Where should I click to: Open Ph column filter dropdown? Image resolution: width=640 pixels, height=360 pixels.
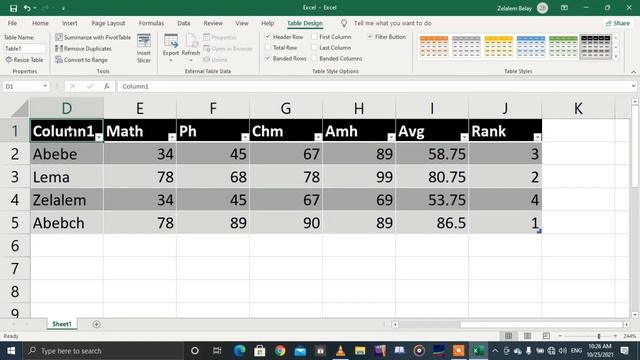[x=245, y=138]
